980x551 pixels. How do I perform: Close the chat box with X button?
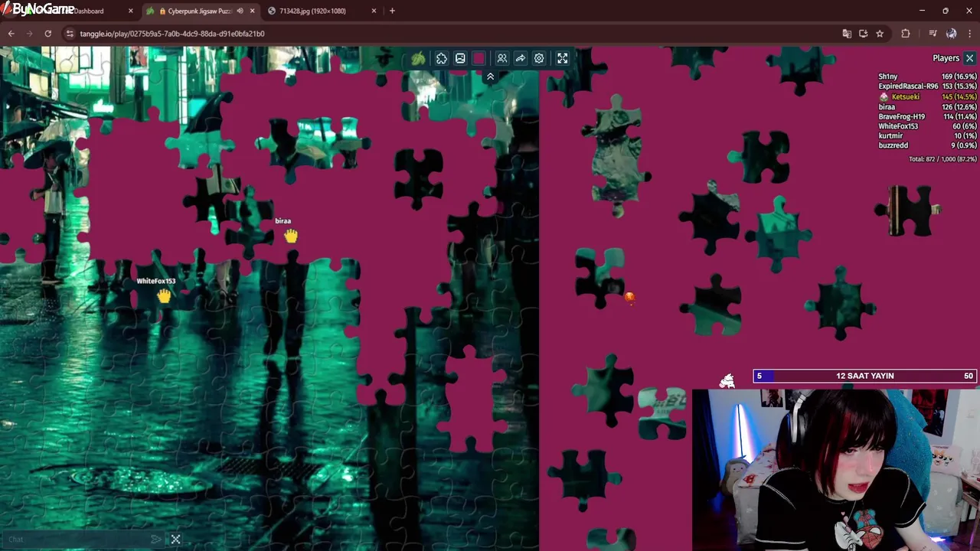coord(175,540)
